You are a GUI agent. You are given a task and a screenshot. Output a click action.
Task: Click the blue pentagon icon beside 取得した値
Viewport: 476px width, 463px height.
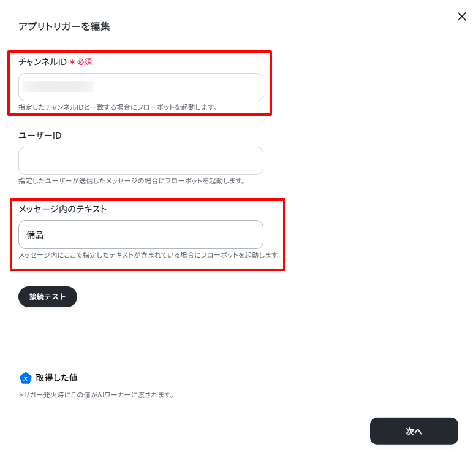point(26,378)
